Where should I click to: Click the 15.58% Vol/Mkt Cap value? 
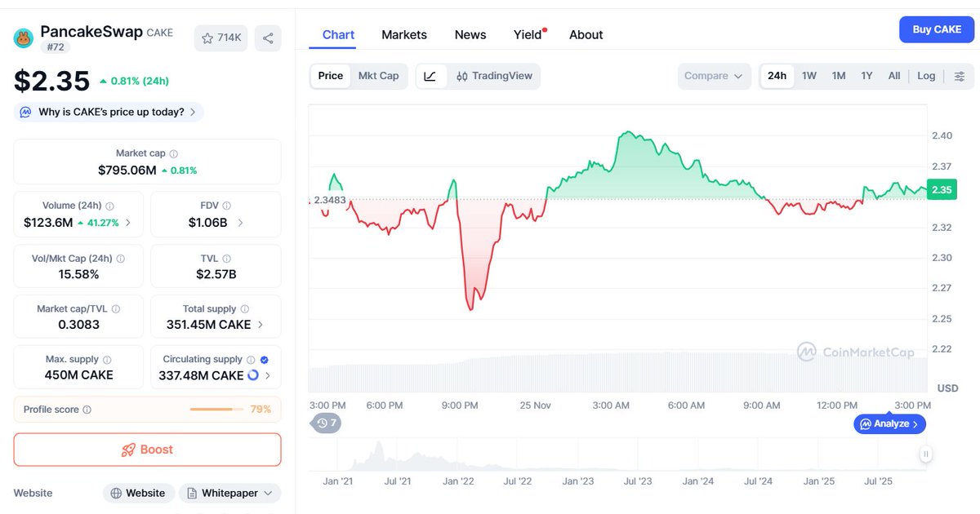(x=78, y=274)
